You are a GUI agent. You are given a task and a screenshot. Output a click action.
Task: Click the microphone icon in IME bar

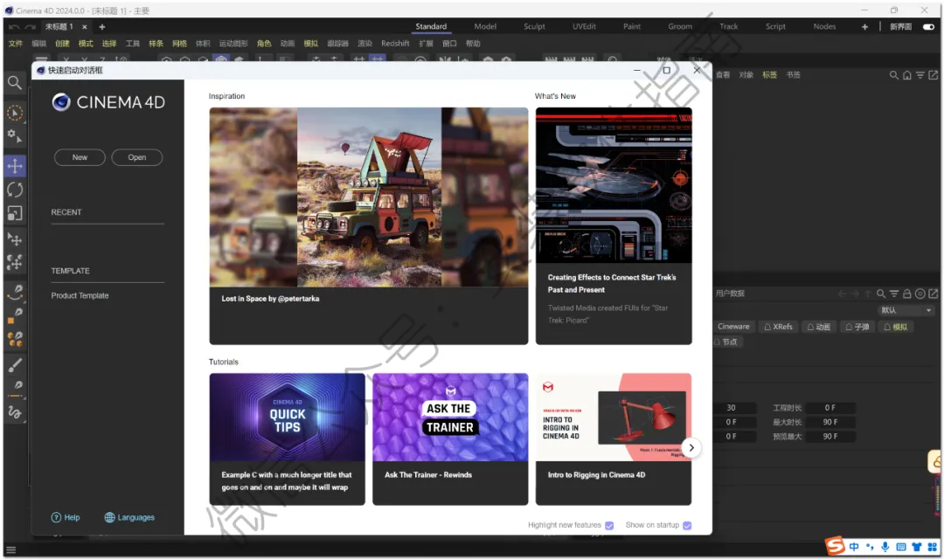click(885, 547)
